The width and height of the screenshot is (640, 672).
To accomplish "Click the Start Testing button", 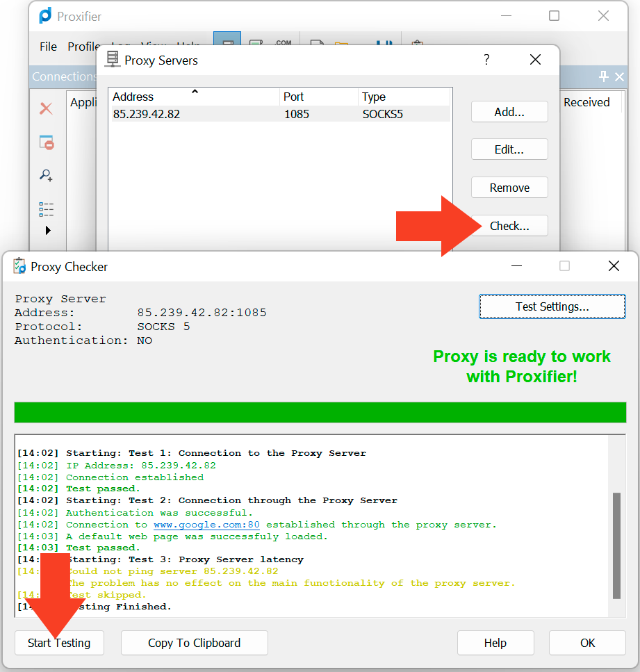I will [59, 643].
